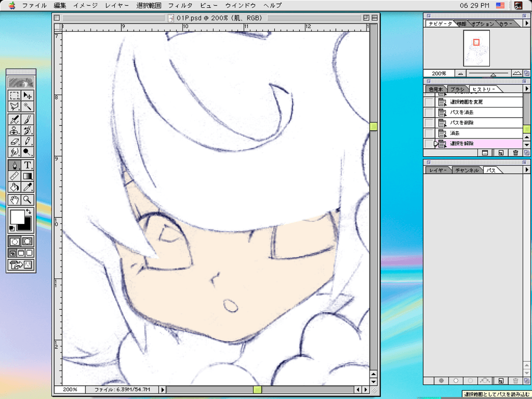
Task: Expand the document file info popup arrow
Action: [x=162, y=390]
